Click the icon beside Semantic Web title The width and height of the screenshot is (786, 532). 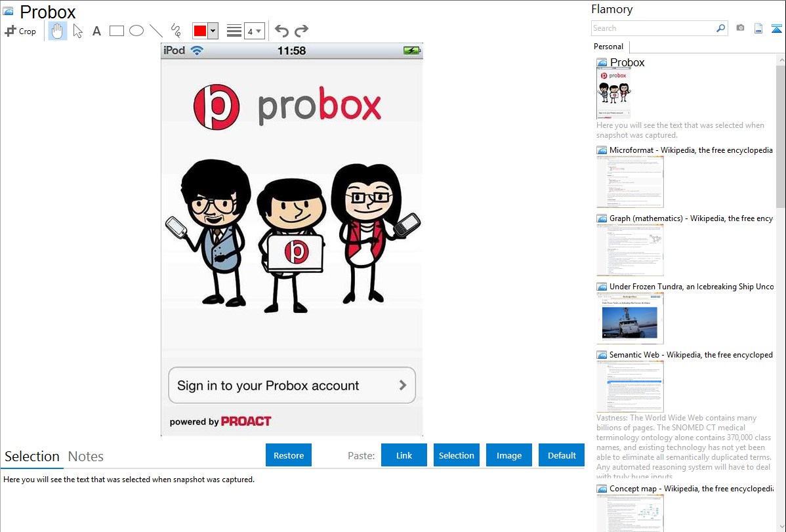pos(602,354)
